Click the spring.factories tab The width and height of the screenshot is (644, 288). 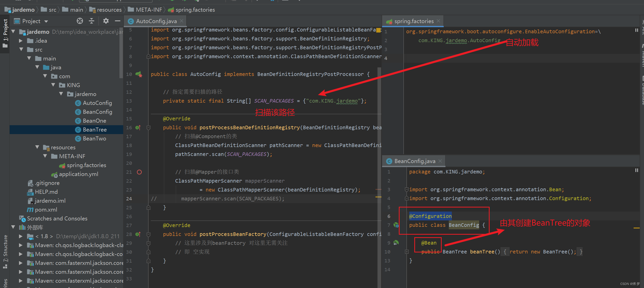pos(411,21)
